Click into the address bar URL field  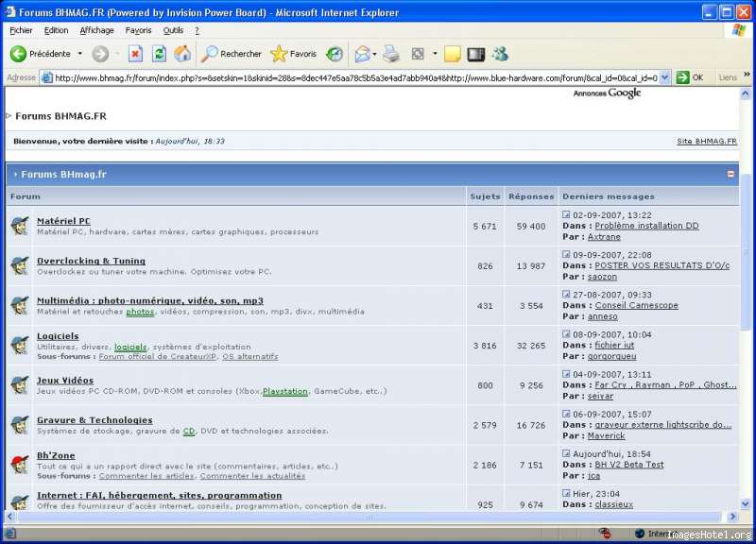(356, 77)
